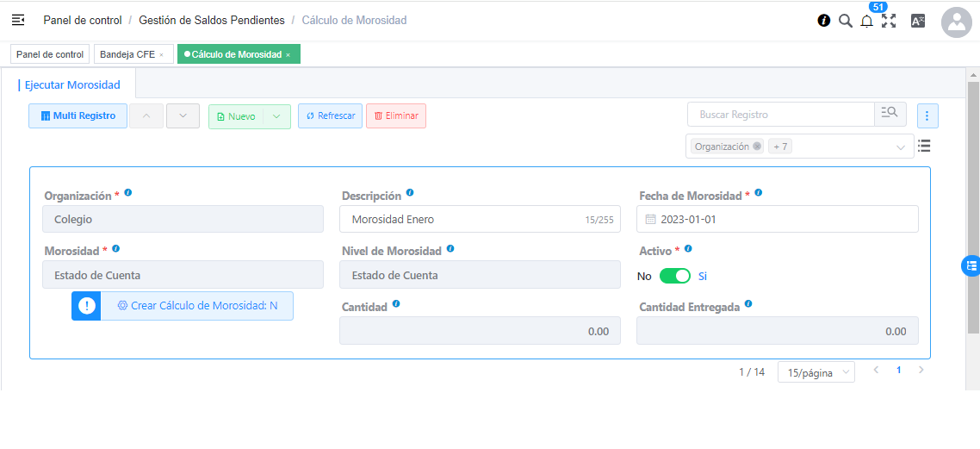Click the three-dot more options button
Viewport: 980px width, 449px height.
927,115
